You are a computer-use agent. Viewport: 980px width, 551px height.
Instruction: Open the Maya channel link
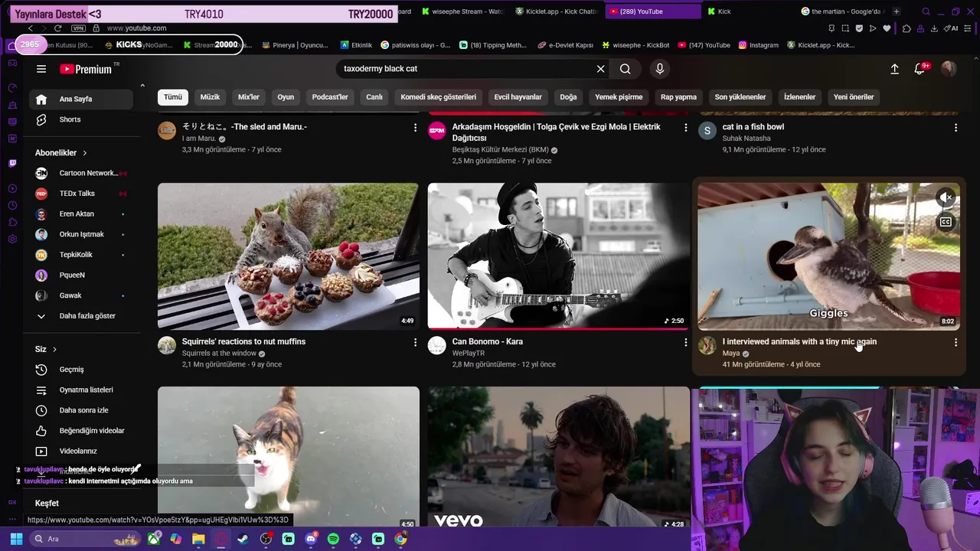(x=731, y=354)
